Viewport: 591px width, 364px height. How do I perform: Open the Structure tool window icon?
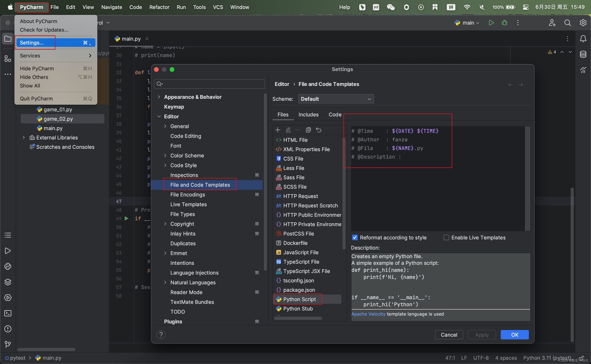(8, 59)
